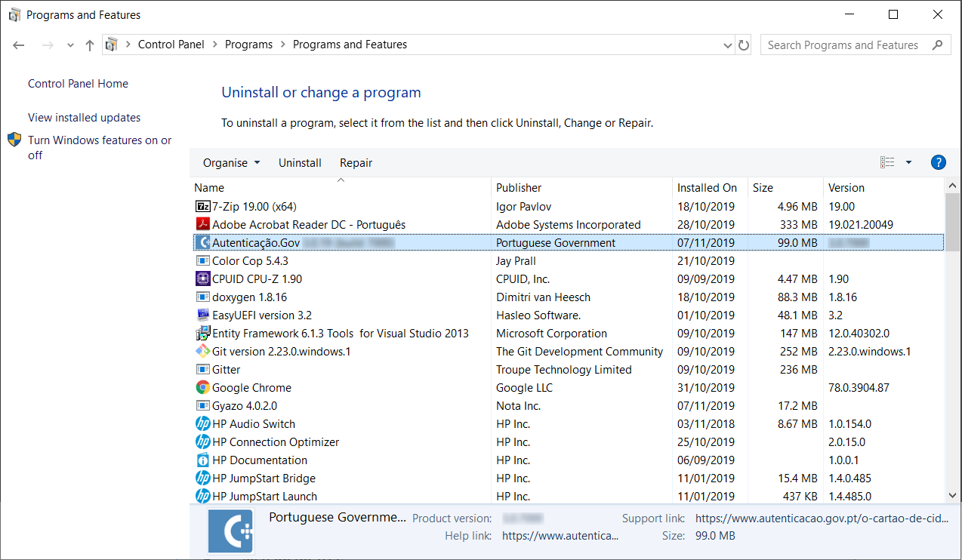Open the Organise dropdown menu

(231, 163)
